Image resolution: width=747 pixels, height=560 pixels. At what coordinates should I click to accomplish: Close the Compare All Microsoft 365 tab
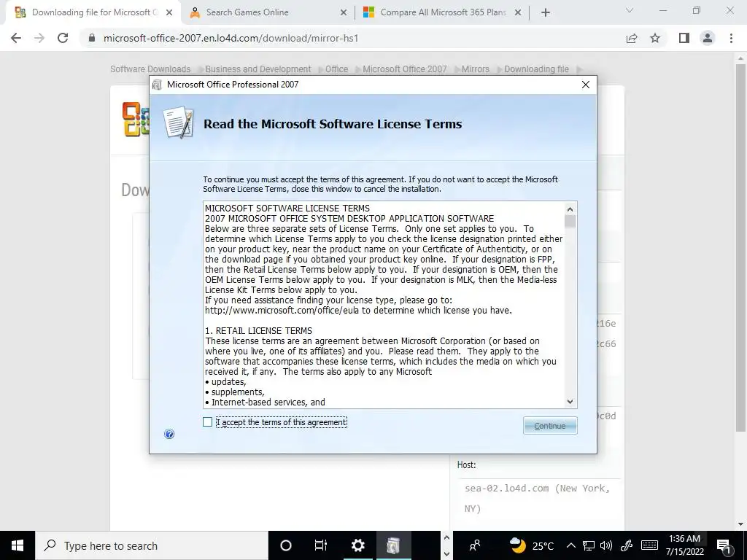coord(518,13)
